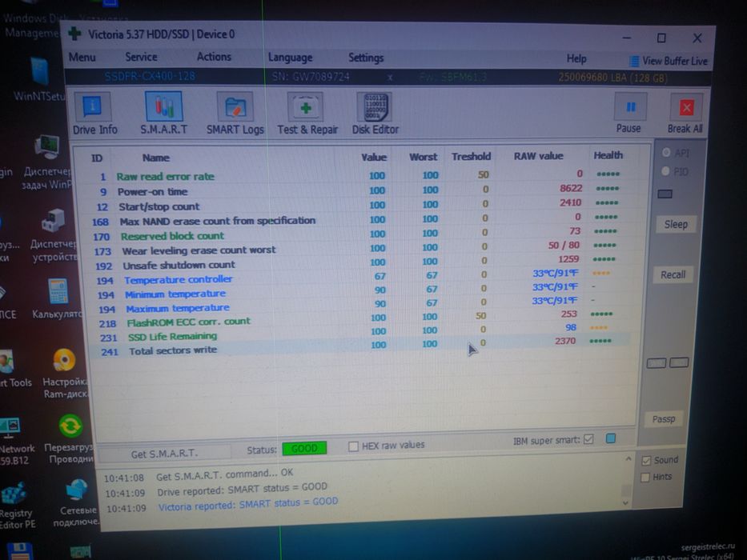Click the log scrollbar up arrow
The height and width of the screenshot is (560, 747).
click(629, 459)
